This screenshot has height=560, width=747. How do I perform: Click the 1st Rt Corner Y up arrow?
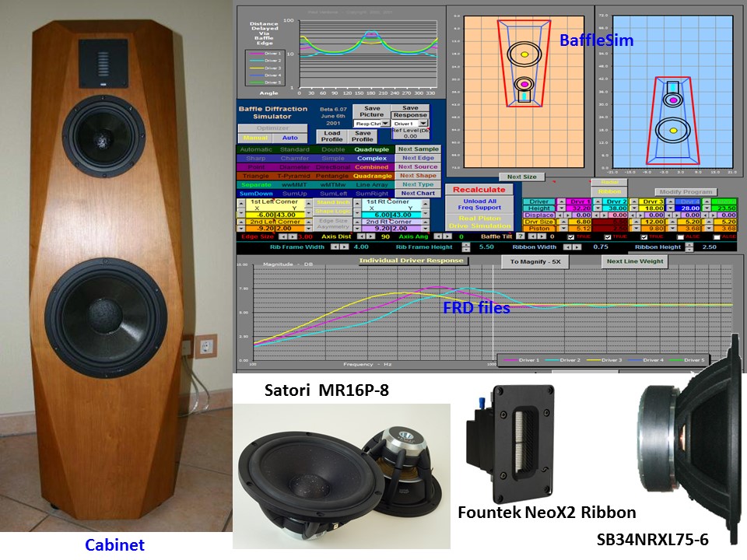426,203
